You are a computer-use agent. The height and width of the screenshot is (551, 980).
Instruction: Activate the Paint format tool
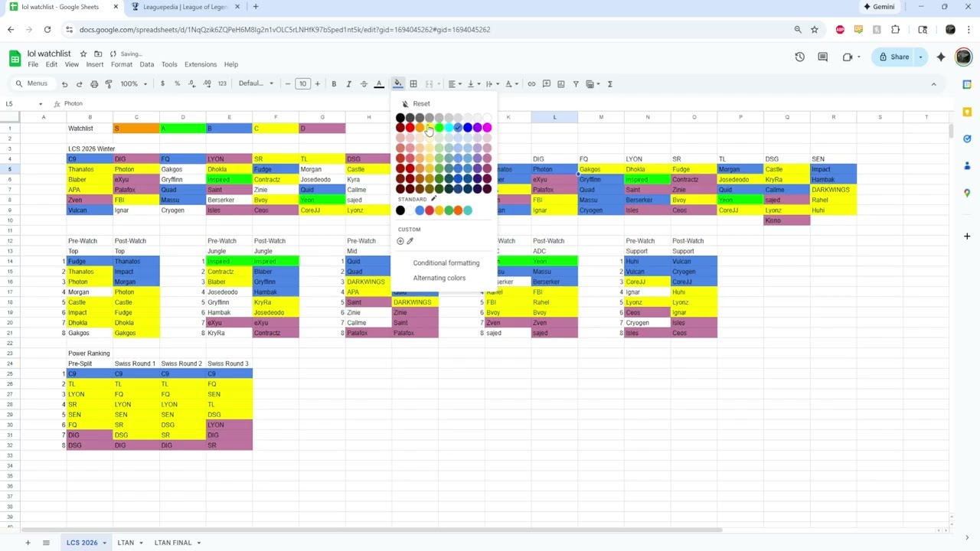click(x=109, y=84)
